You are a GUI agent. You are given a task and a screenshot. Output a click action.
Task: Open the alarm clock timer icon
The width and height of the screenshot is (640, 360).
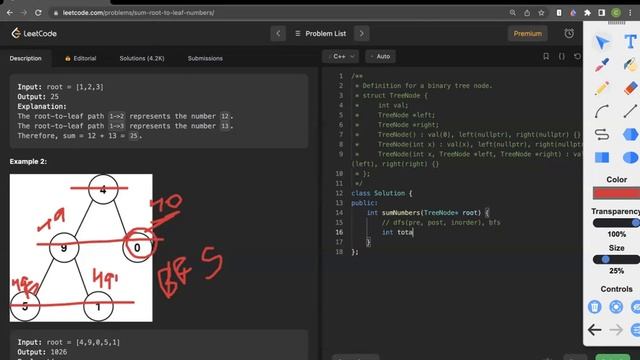pos(569,33)
